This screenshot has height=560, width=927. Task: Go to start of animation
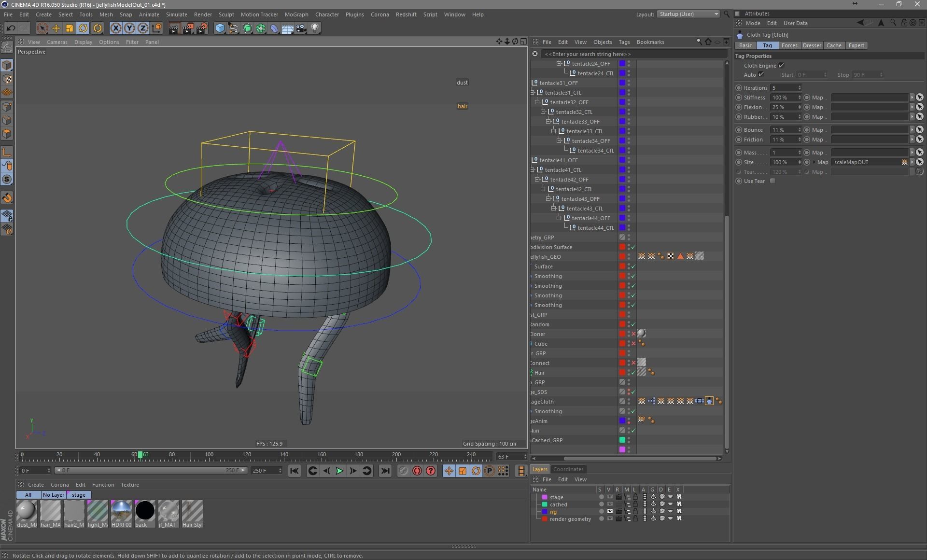pos(294,471)
